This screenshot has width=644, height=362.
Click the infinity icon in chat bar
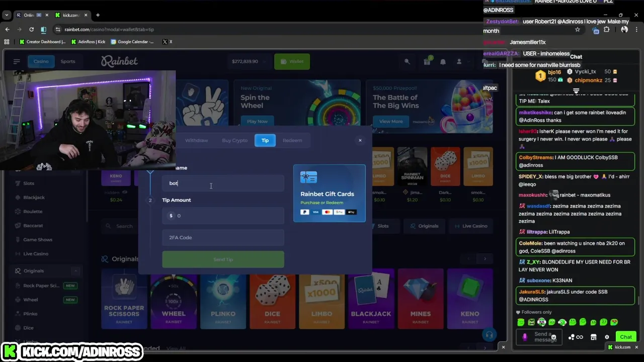580,337
